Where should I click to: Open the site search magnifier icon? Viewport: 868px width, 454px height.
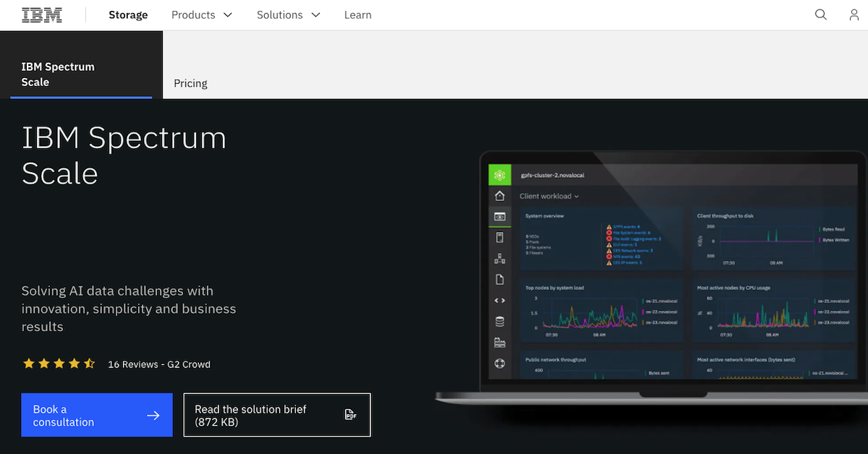tap(820, 14)
